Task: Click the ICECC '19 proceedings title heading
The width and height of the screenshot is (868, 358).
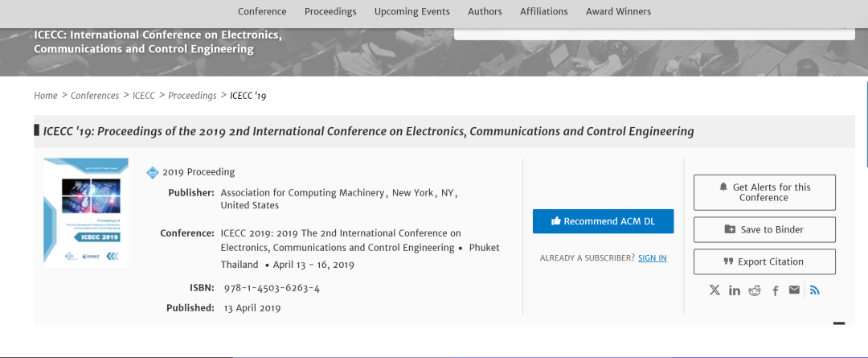Action: click(368, 131)
